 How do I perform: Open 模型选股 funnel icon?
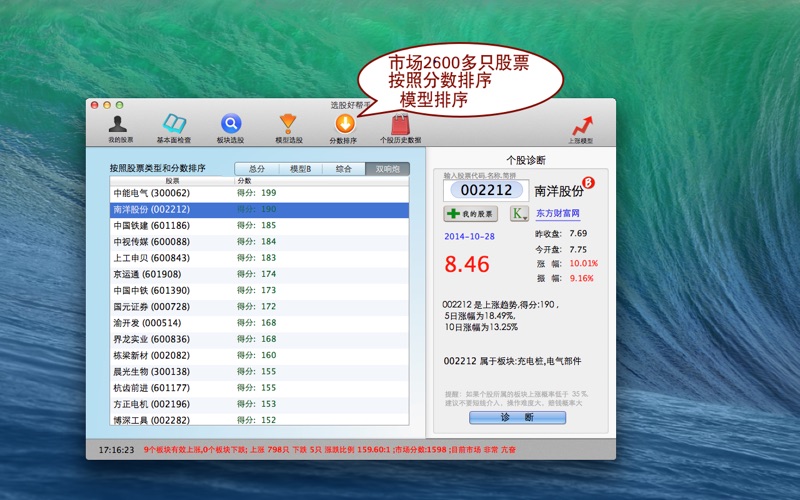pyautogui.click(x=287, y=124)
